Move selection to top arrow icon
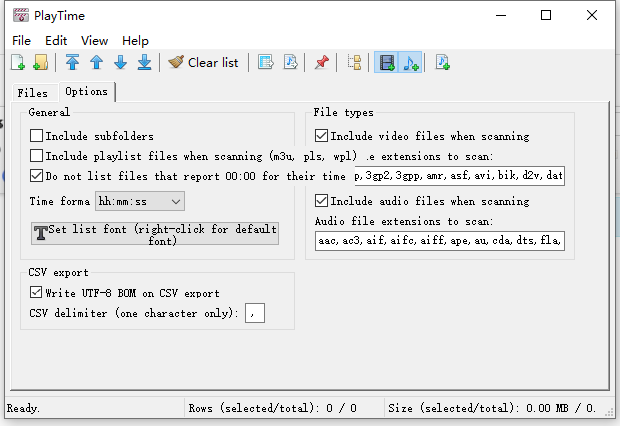The image size is (620, 426). (72, 62)
